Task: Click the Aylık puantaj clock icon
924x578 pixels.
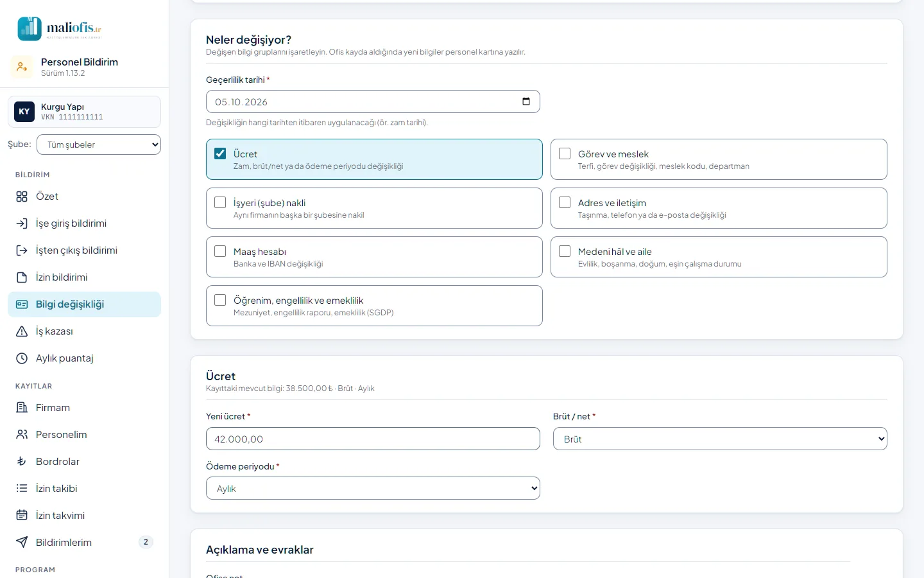Action: coord(22,358)
